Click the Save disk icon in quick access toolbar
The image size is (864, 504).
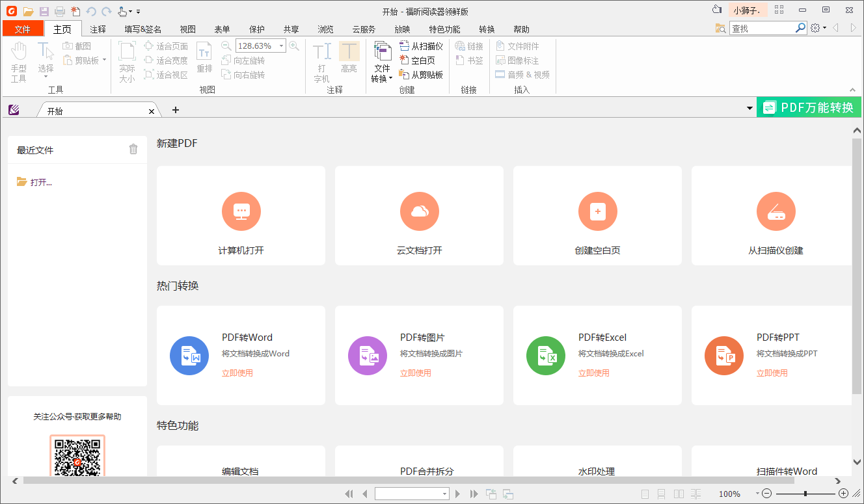[x=44, y=11]
